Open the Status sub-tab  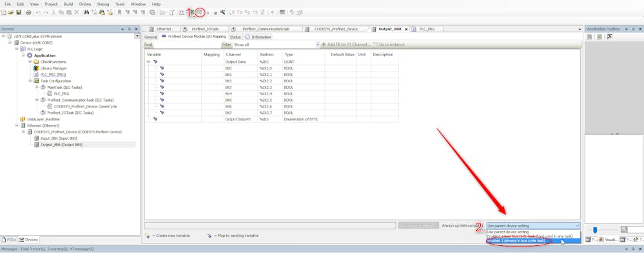pos(235,37)
